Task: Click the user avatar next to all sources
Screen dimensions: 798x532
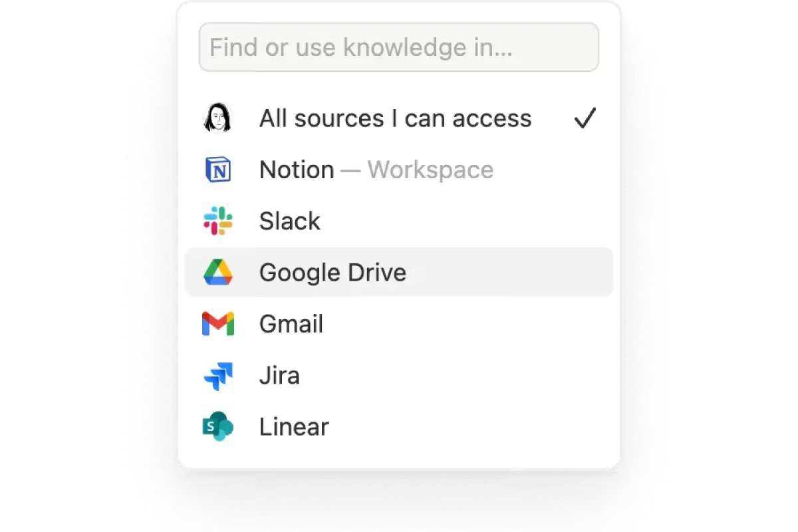Action: click(217, 118)
